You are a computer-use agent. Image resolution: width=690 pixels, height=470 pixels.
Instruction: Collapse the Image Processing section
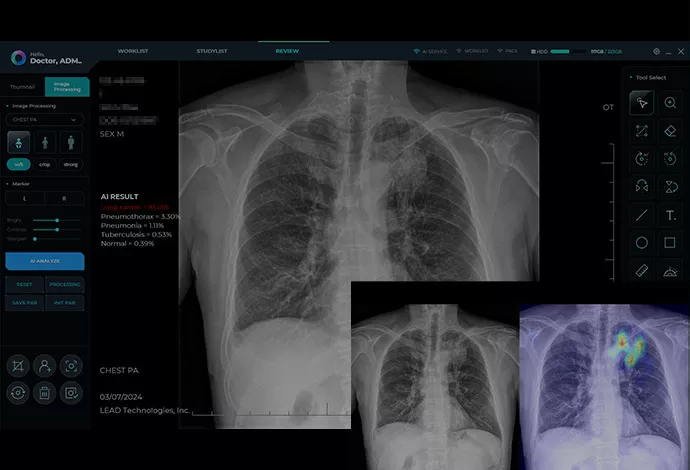[8, 105]
